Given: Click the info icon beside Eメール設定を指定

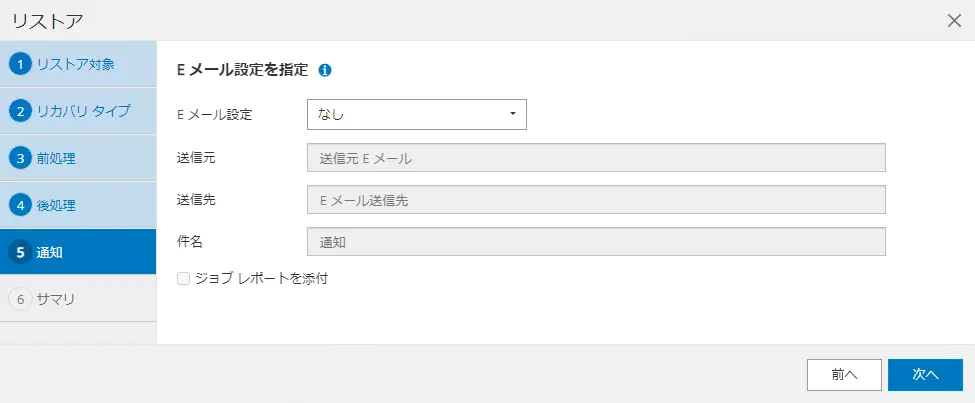Looking at the screenshot, I should click(x=325, y=70).
